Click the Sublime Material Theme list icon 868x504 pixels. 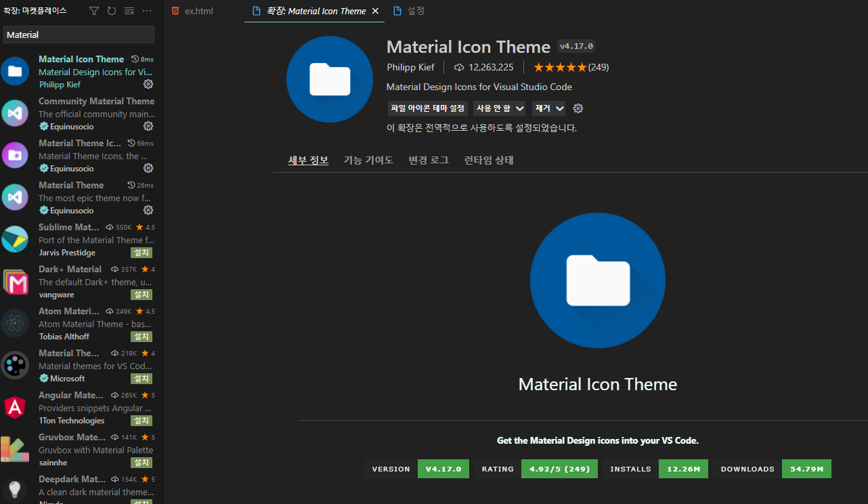(15, 239)
